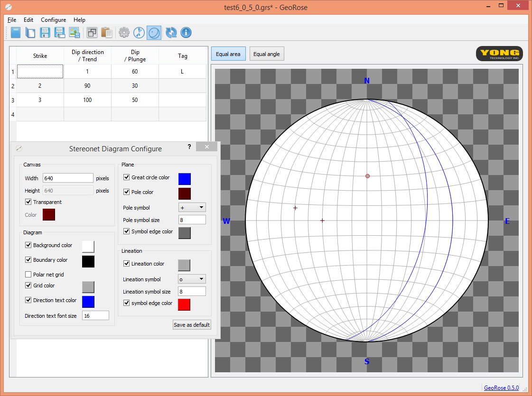Click the Copy toolbar icon

click(x=92, y=33)
